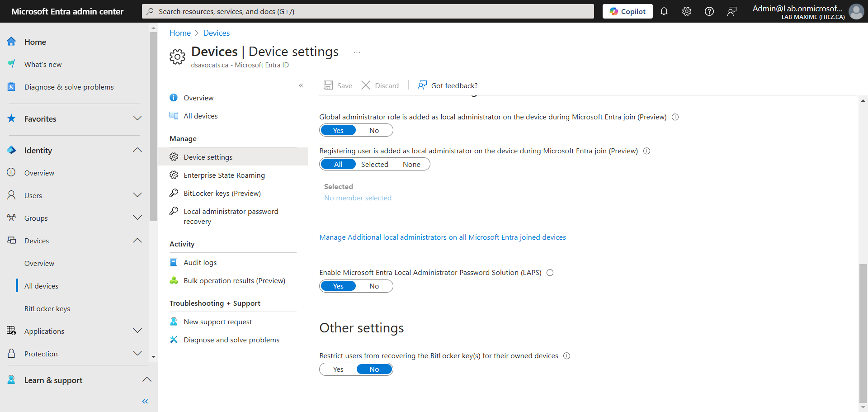Screen dimensions: 868x412
Task: Click the top bar feedback icon
Action: pos(731,11)
